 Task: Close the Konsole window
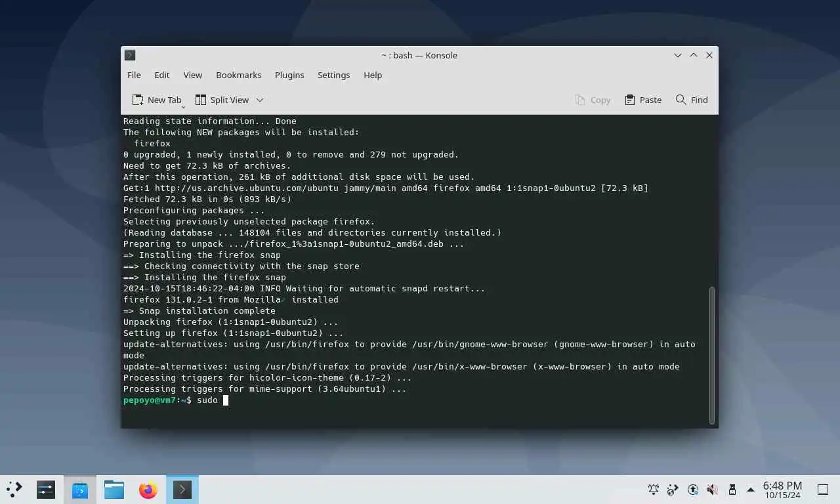coord(709,55)
